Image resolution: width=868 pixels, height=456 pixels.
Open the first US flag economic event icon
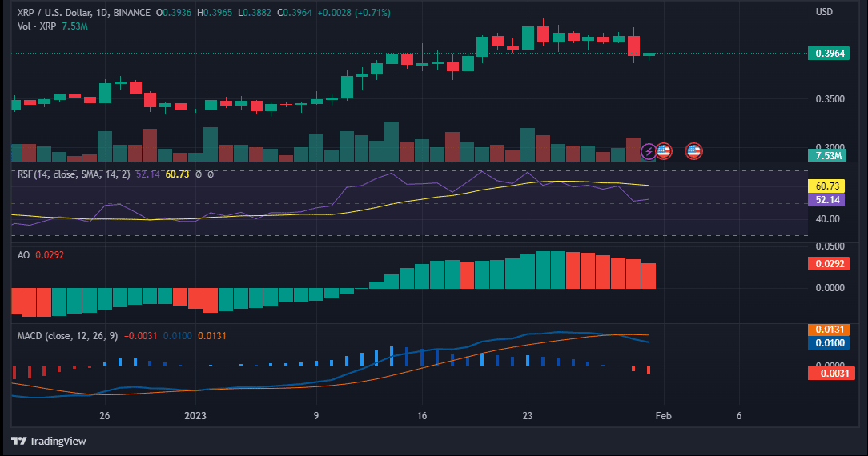664,151
